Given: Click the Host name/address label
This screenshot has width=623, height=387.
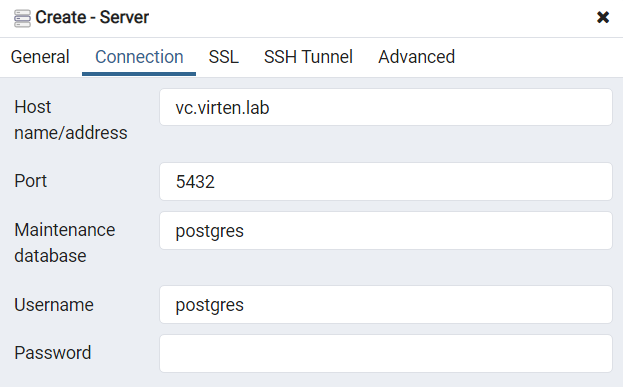Looking at the screenshot, I should pyautogui.click(x=71, y=120).
